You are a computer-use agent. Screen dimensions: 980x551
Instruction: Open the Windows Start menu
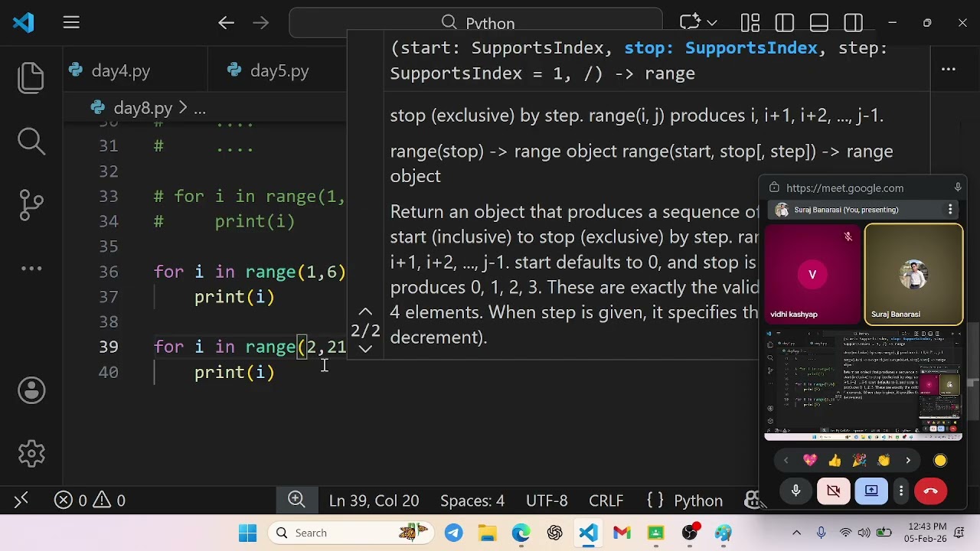(x=247, y=533)
